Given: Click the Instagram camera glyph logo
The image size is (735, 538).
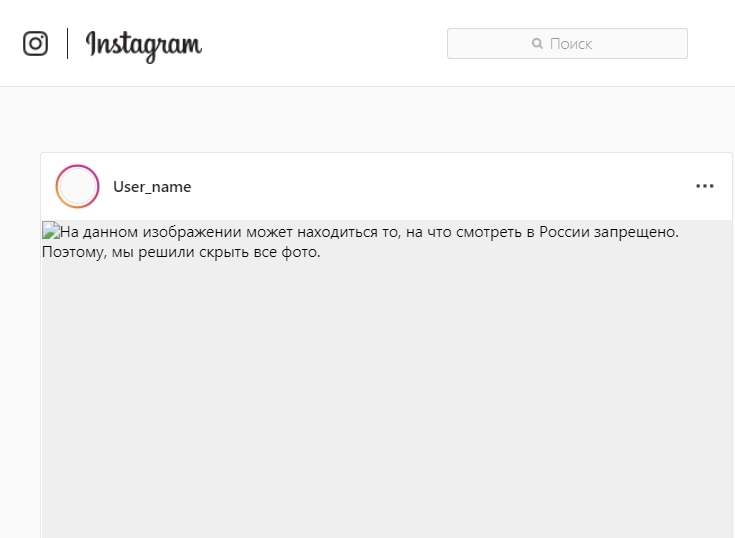Looking at the screenshot, I should point(36,44).
